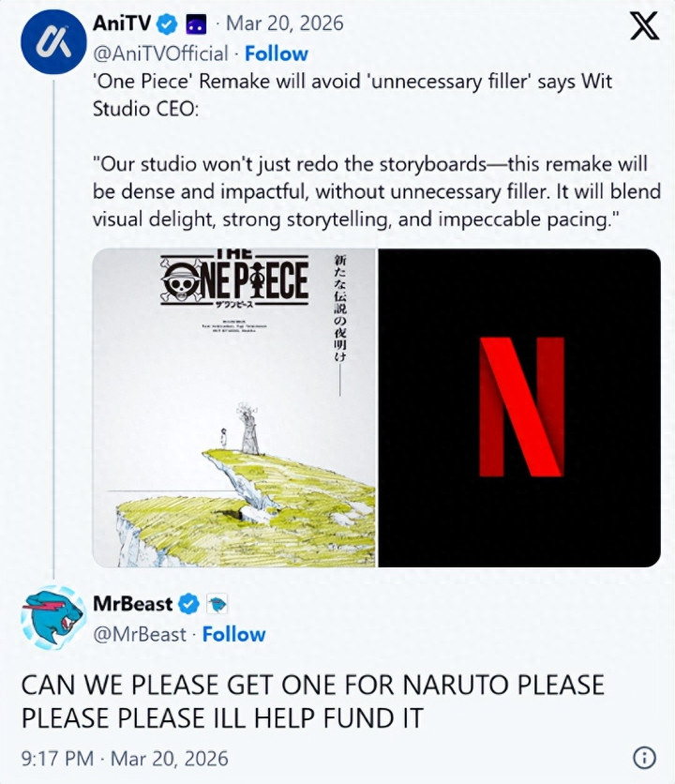Follow the MrBeast account

(234, 634)
